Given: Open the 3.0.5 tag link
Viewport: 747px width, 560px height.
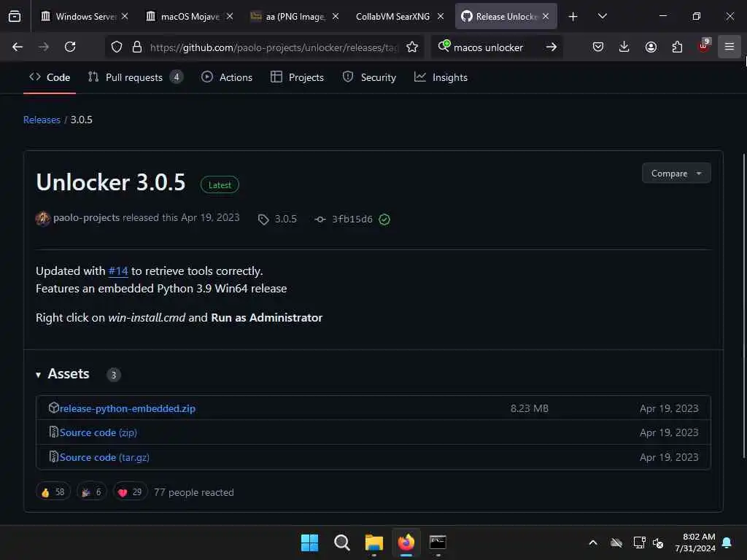Looking at the screenshot, I should tap(279, 219).
